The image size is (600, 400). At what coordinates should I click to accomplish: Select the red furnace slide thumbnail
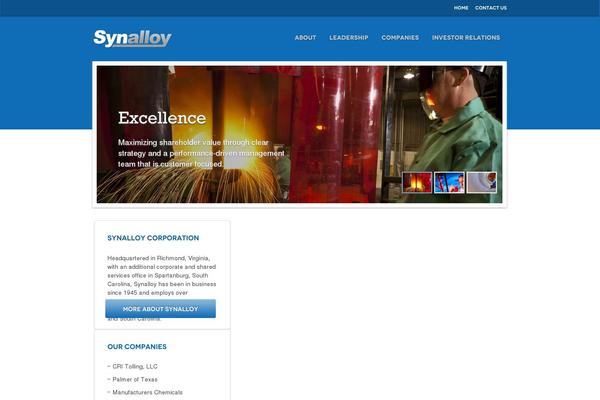pos(417,182)
